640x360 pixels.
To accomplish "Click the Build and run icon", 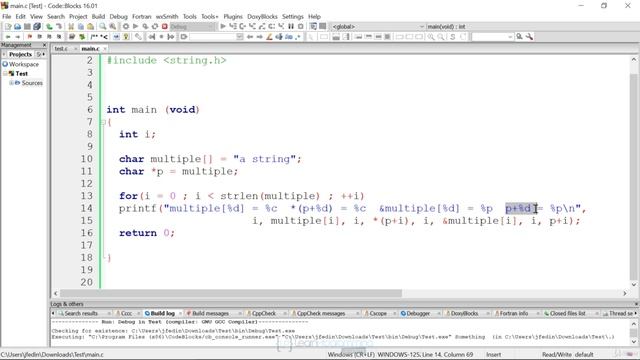I will tap(145, 27).
